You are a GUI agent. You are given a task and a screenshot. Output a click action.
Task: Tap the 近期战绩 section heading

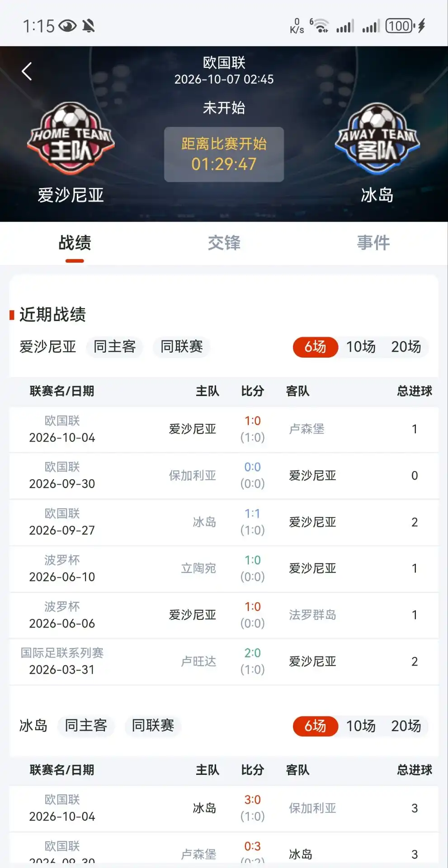(x=52, y=315)
